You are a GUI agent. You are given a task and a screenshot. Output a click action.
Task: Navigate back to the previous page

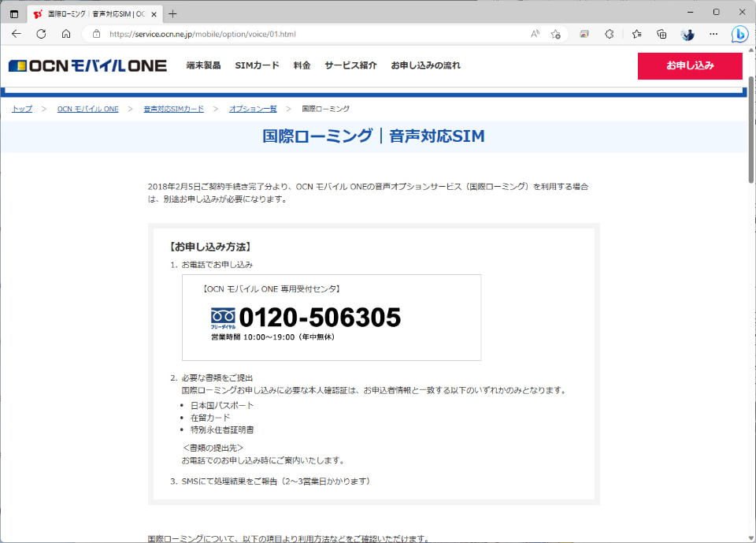pos(16,35)
